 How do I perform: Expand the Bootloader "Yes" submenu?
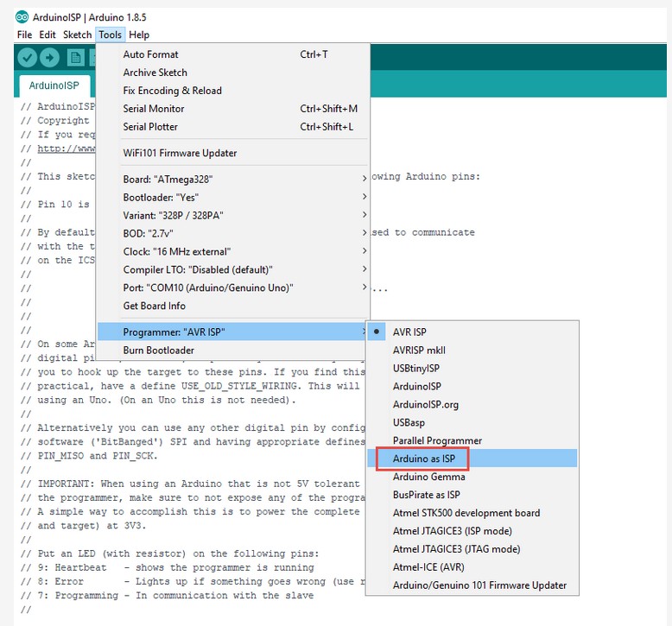[x=232, y=197]
